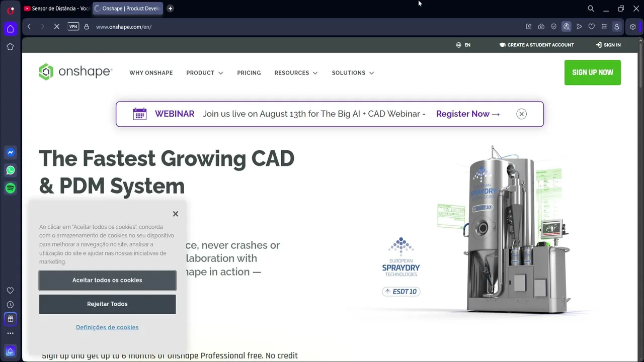Toggle the VPN badge in address bar
Viewport: 644px width, 362px height.
click(73, 27)
